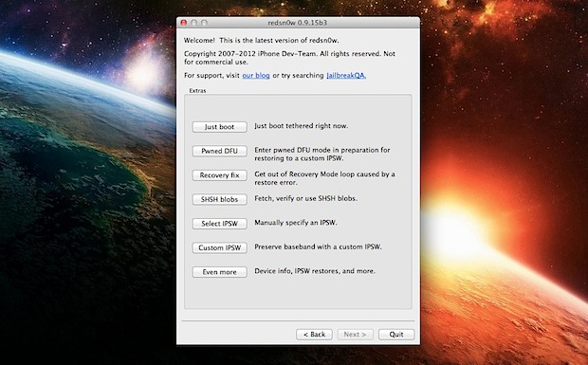The width and height of the screenshot is (588, 365).
Task: Click 'Manually specify an IPSW.' text
Action: click(x=296, y=223)
